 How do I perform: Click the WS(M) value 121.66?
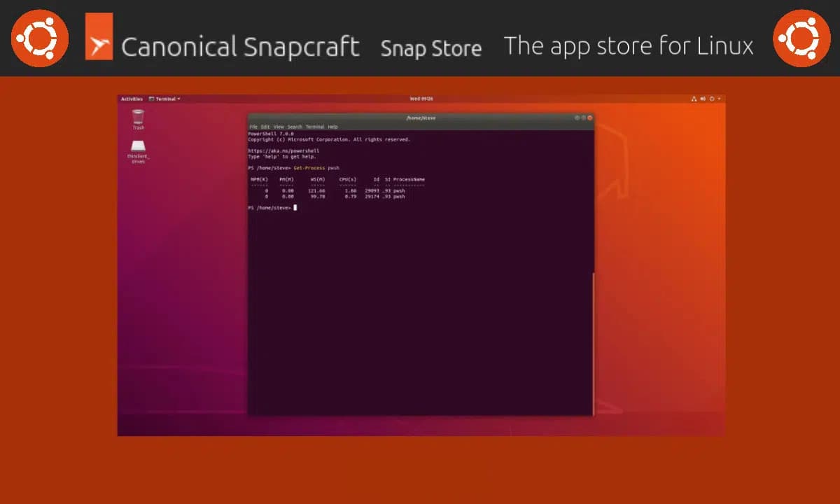click(x=317, y=190)
